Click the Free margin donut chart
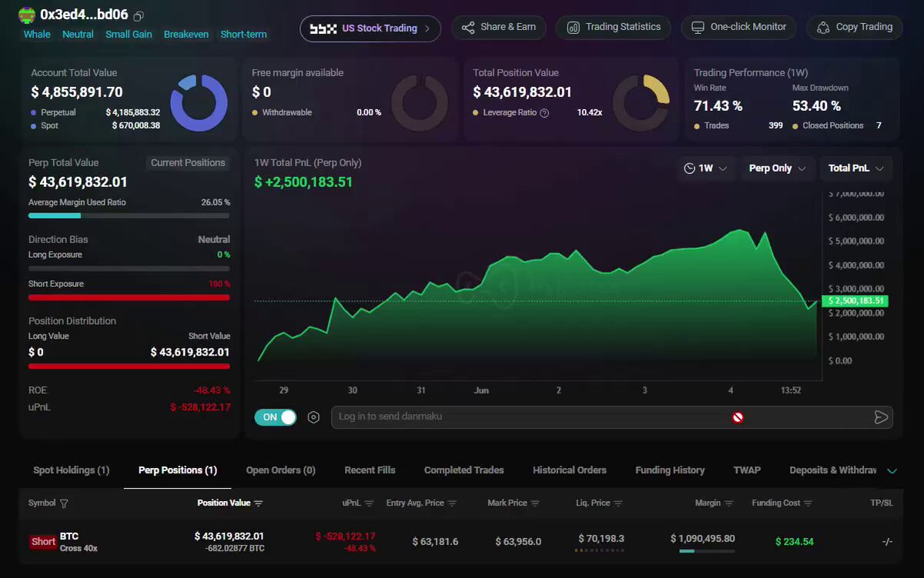 point(420,103)
